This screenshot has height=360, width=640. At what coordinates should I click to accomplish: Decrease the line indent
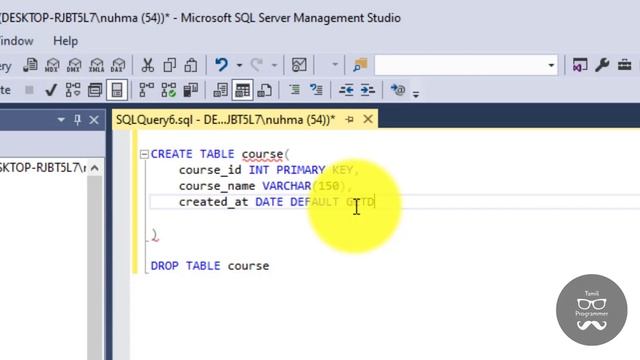pyautogui.click(x=346, y=90)
